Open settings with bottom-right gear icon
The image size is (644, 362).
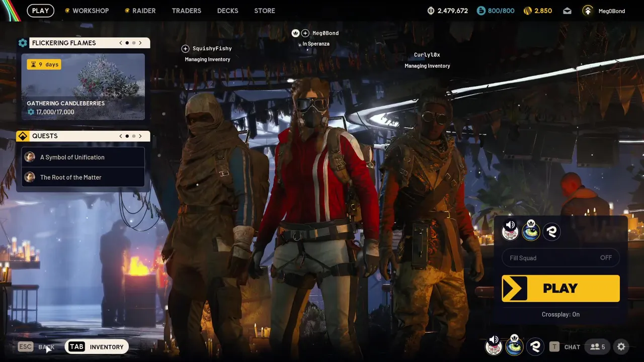tap(621, 346)
